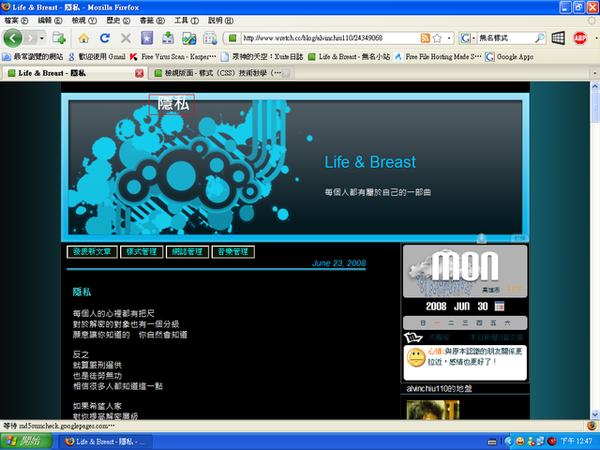Bookmark this page with the star icon
The height and width of the screenshot is (450, 600).
pos(437,38)
